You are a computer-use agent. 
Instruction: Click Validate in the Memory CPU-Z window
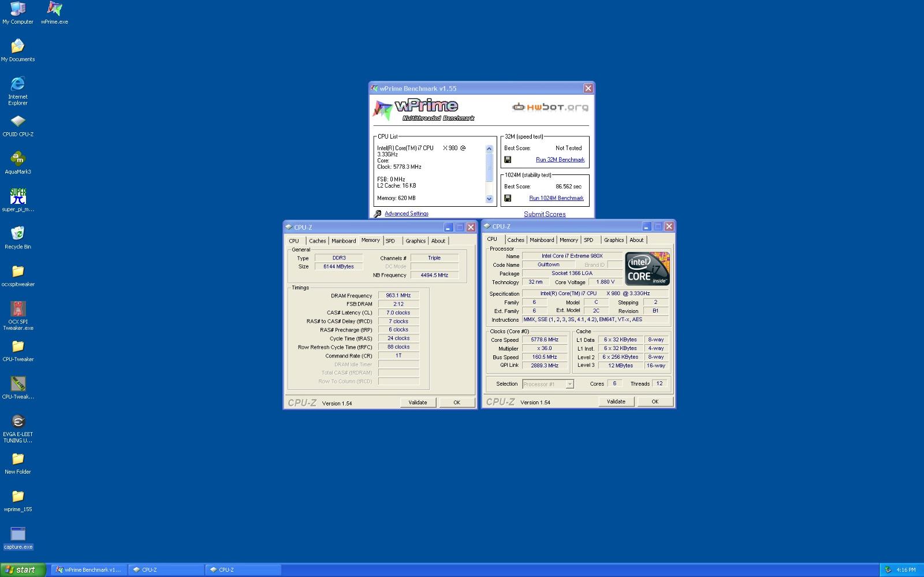point(418,403)
